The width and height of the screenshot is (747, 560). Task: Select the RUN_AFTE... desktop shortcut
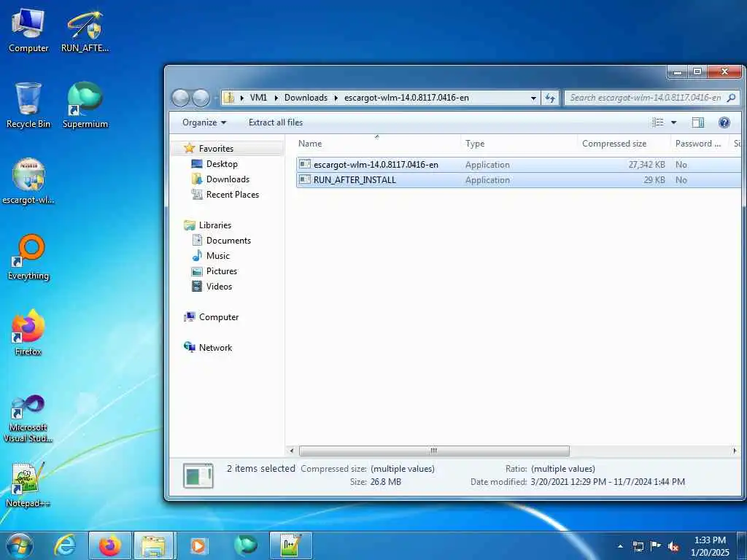85,31
